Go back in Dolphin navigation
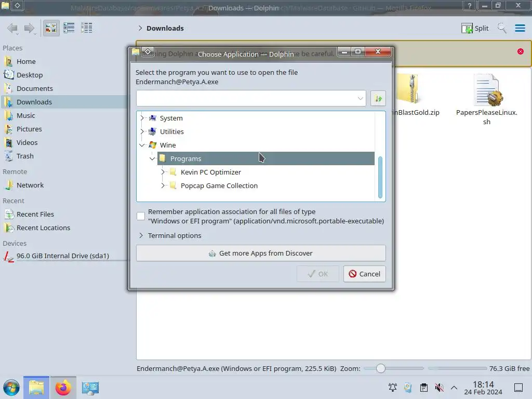532x399 pixels. pos(12,28)
